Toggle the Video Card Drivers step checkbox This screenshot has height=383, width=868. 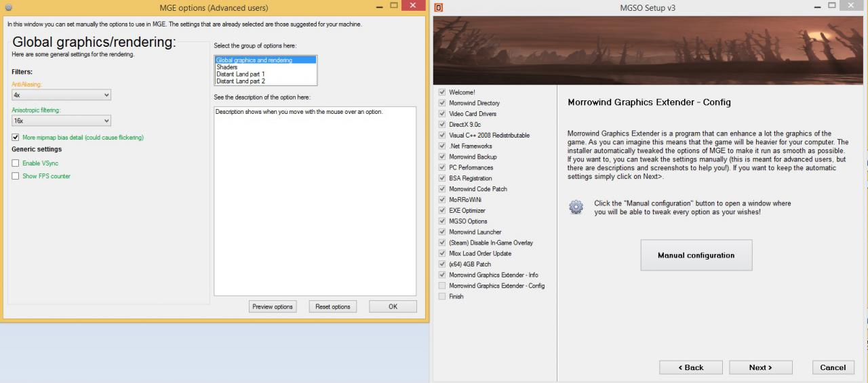442,114
